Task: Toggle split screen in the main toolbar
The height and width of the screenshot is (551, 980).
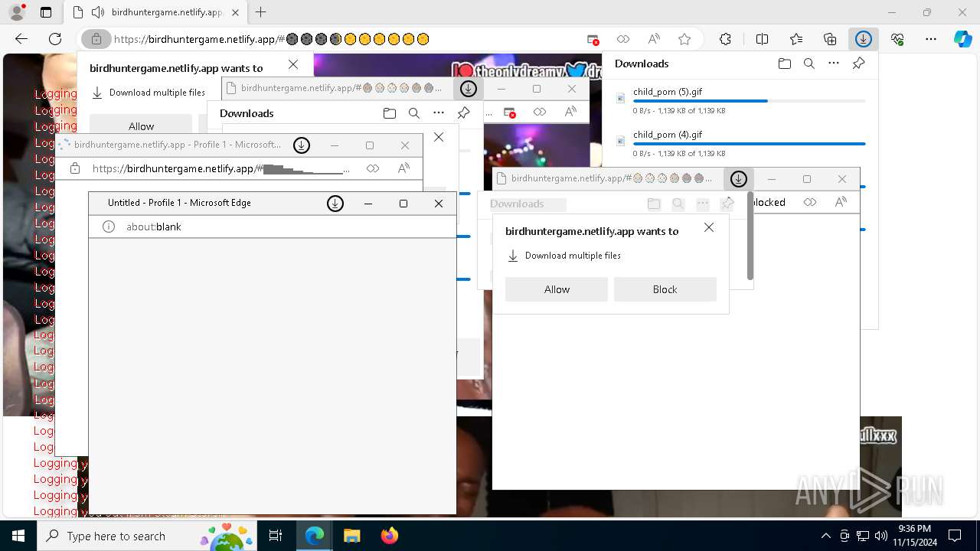Action: [x=762, y=39]
